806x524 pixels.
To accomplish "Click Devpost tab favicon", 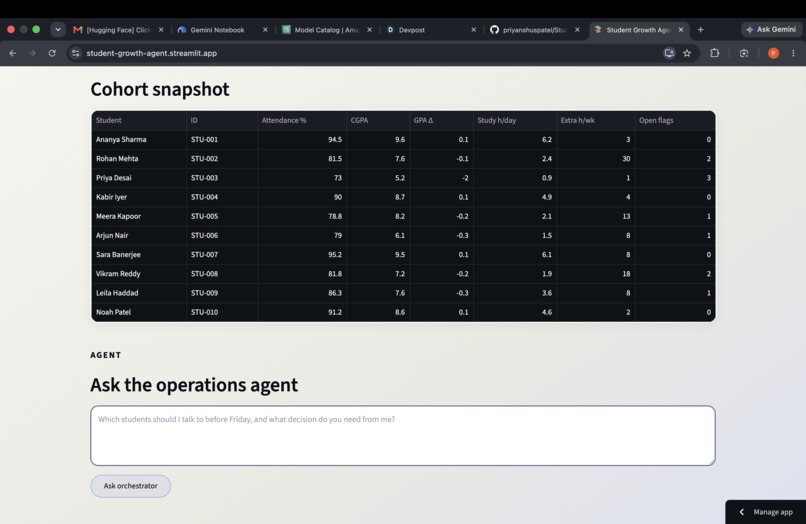I will tap(390, 30).
